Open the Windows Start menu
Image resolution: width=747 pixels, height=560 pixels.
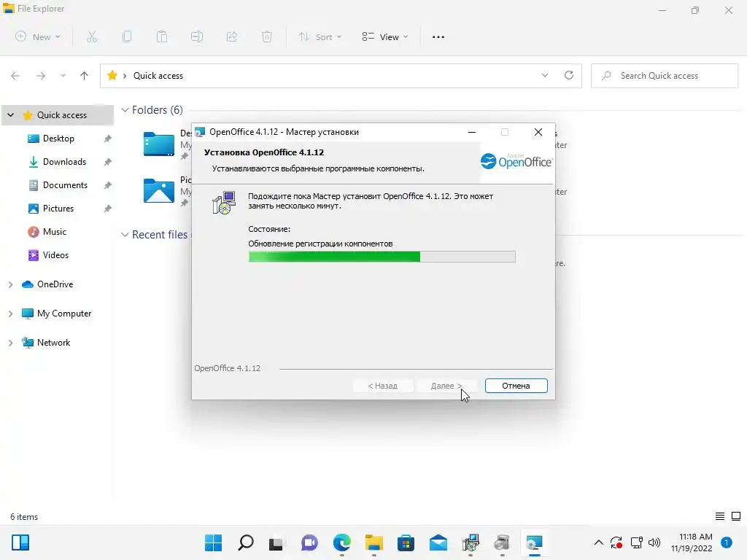pos(214,542)
